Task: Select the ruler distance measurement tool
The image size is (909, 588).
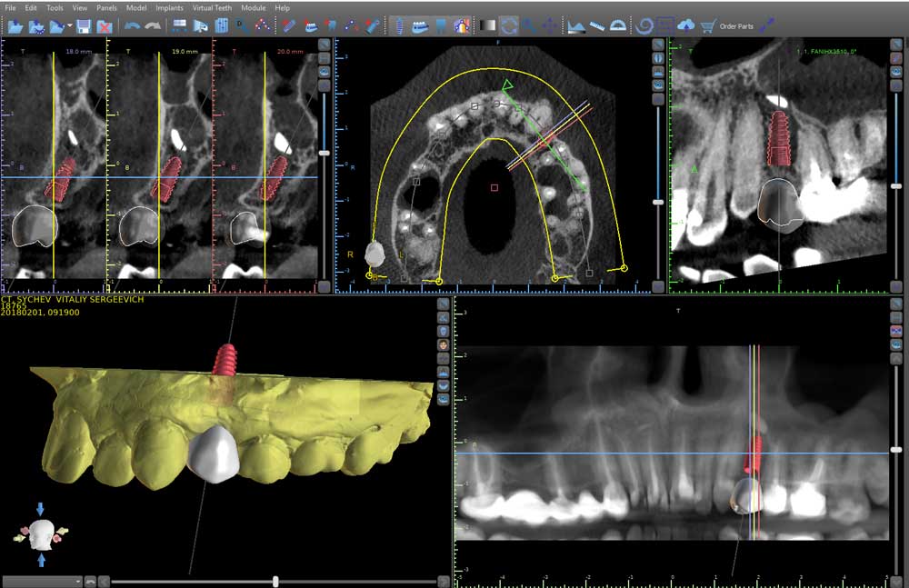Action: click(x=596, y=26)
